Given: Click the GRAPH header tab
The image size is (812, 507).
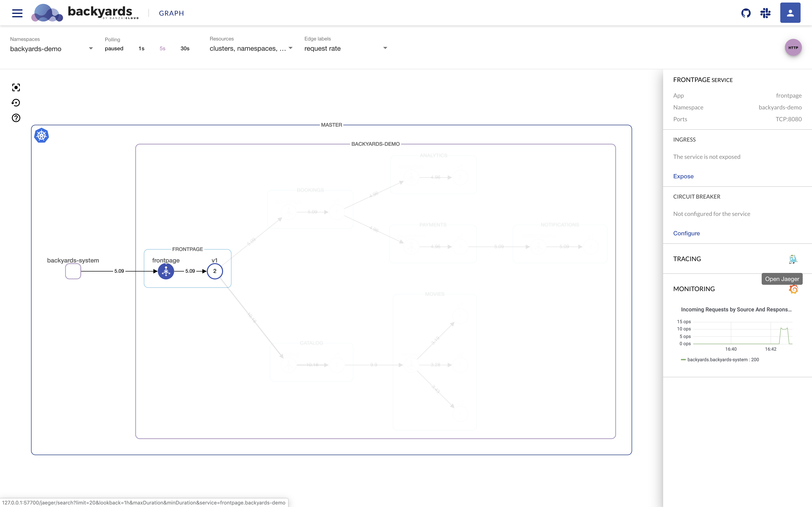Looking at the screenshot, I should coord(171,13).
